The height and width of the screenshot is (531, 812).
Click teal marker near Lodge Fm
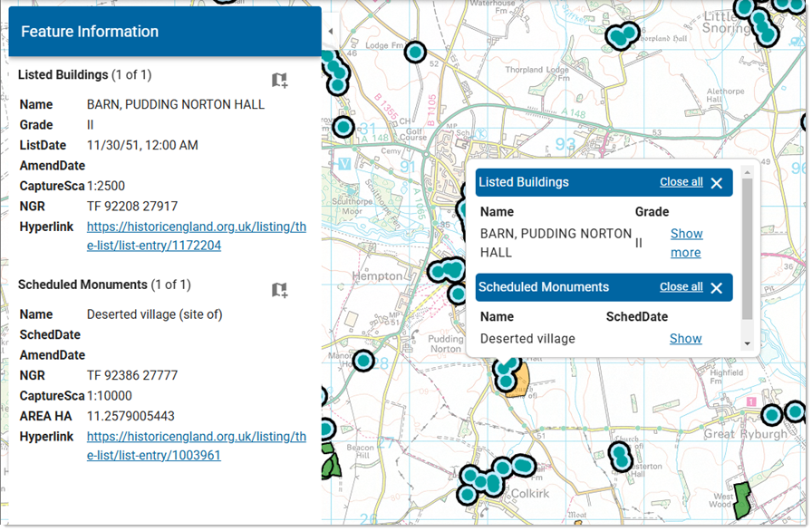(x=415, y=53)
